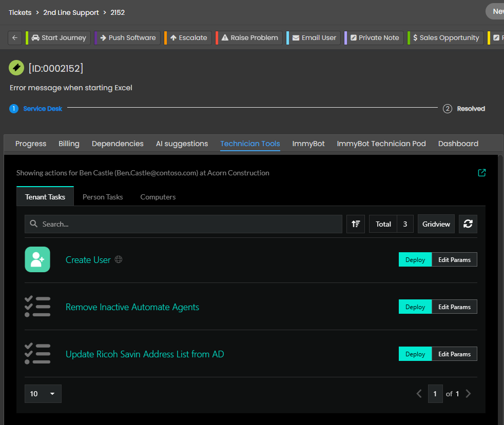Click the globe icon beside Create User

tap(119, 259)
